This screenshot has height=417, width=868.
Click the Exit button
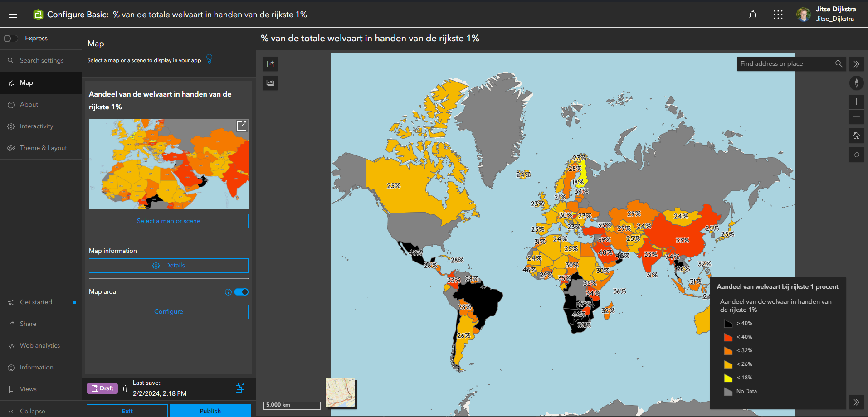coord(127,411)
